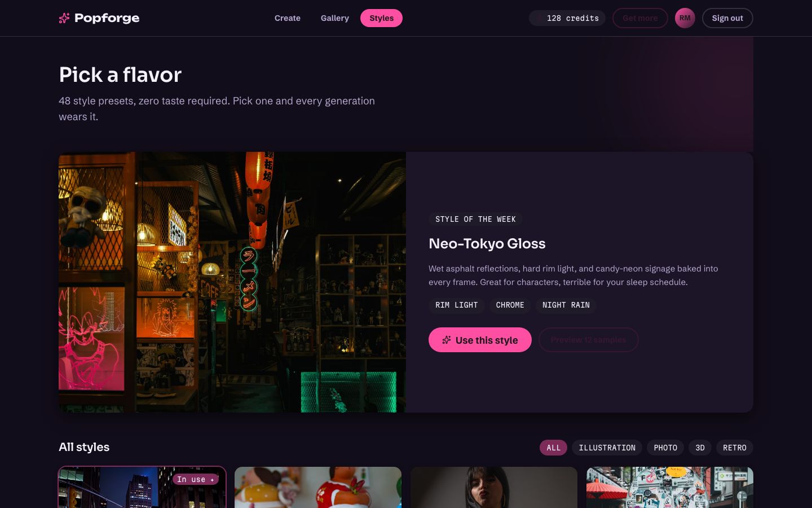The height and width of the screenshot is (508, 812).
Task: Open the RM user avatar
Action: (x=685, y=18)
